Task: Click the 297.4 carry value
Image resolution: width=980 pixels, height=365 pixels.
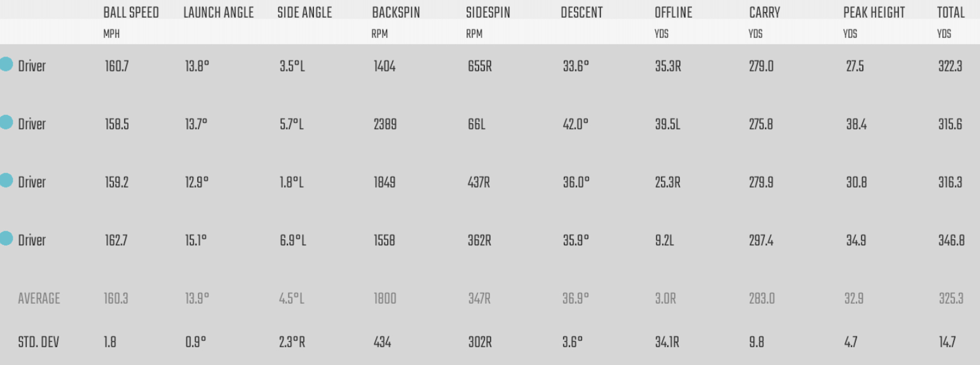Action: 761,241
